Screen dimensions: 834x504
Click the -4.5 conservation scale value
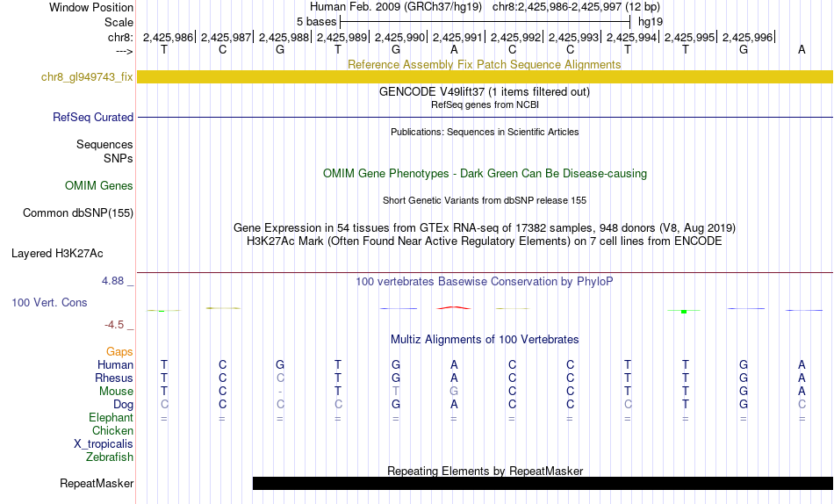114,325
